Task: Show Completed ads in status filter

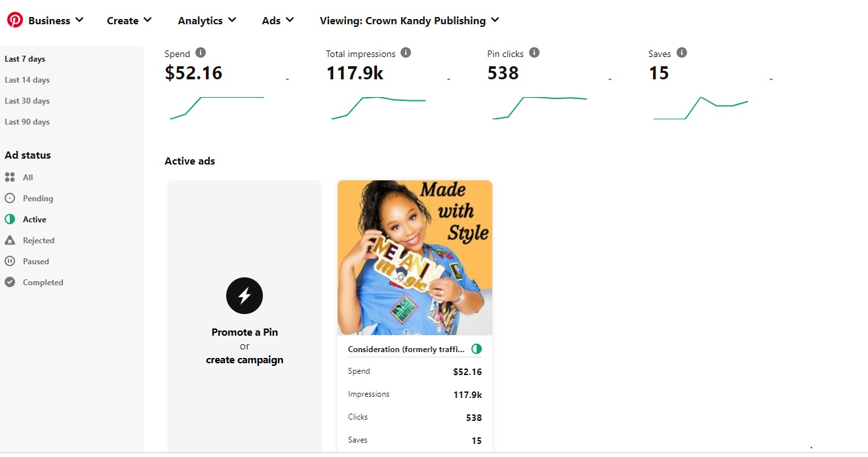Action: (43, 283)
